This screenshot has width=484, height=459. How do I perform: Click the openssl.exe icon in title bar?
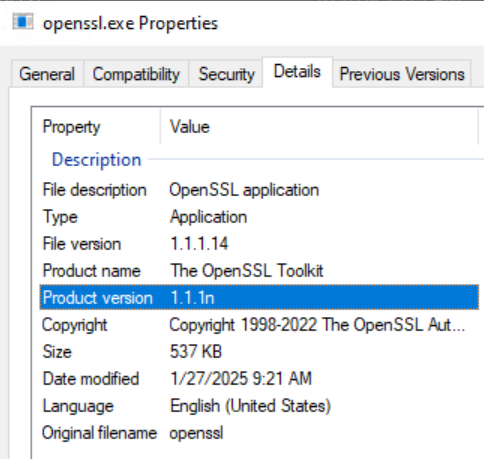(x=23, y=22)
